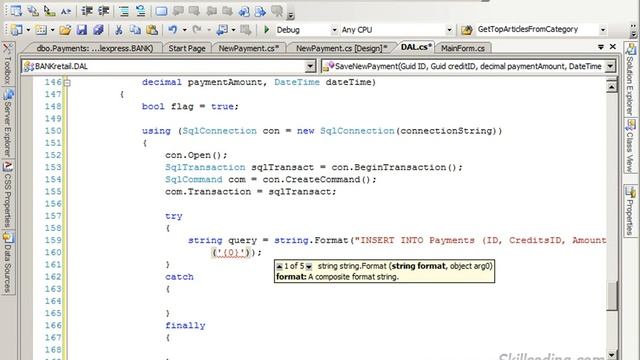Increase line indent with toolbar icon
640x360 pixels.
103,11
